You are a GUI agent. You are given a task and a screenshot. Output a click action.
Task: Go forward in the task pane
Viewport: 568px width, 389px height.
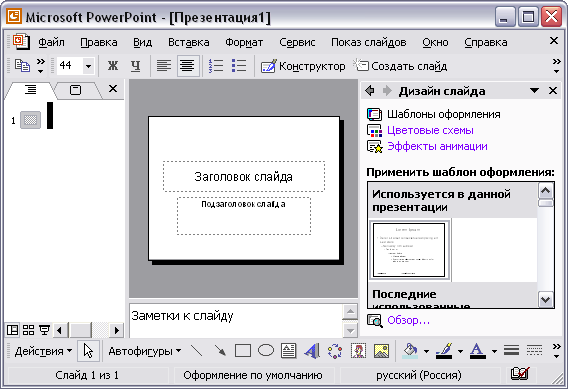(387, 91)
